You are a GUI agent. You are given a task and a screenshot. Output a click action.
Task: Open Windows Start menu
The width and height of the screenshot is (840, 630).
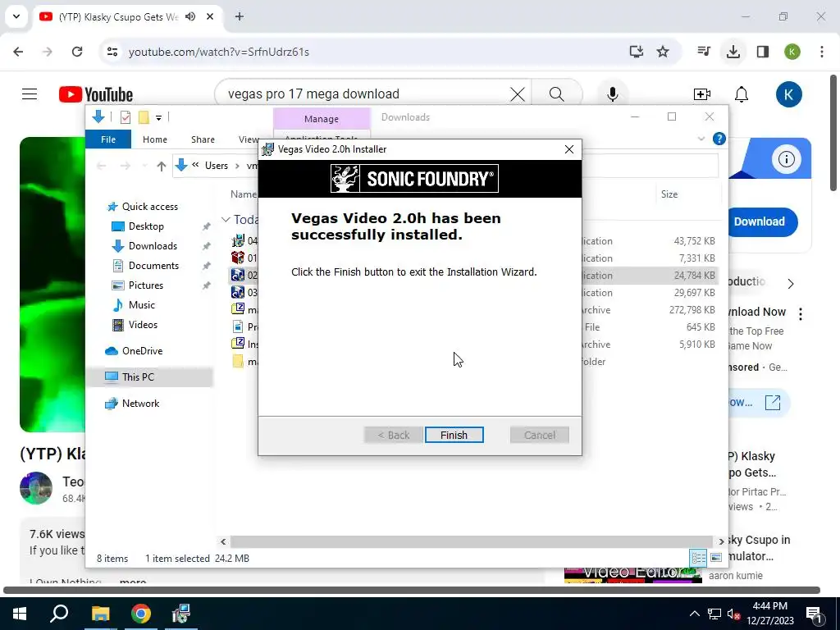(20, 614)
